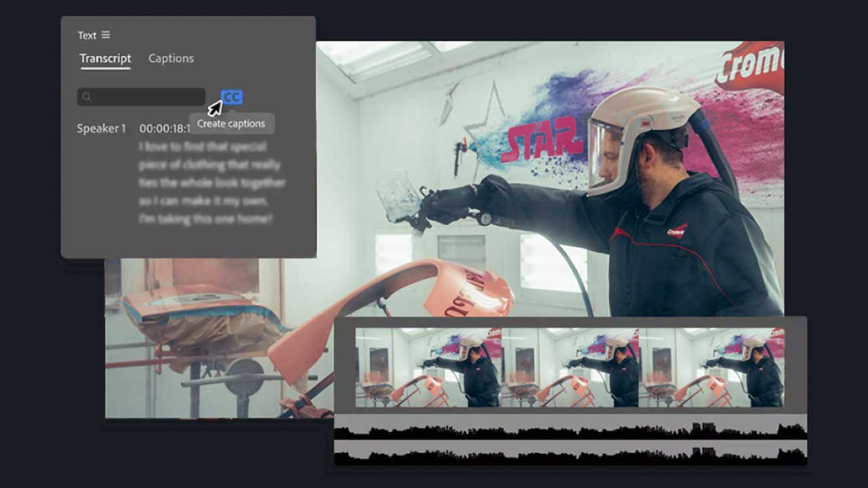Screen dimensions: 868x488
Task: Select transcript line 'ties the whole look together'
Action: pyautogui.click(x=212, y=183)
